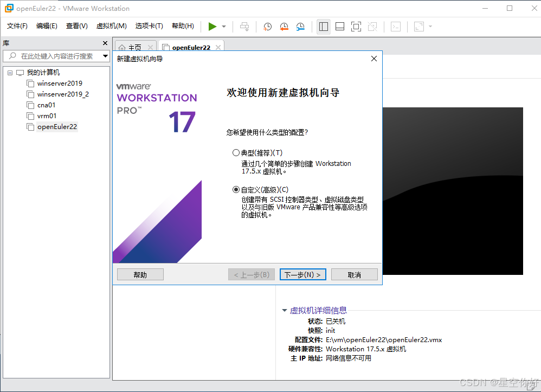Open the library search filter dropdown

tap(105, 56)
